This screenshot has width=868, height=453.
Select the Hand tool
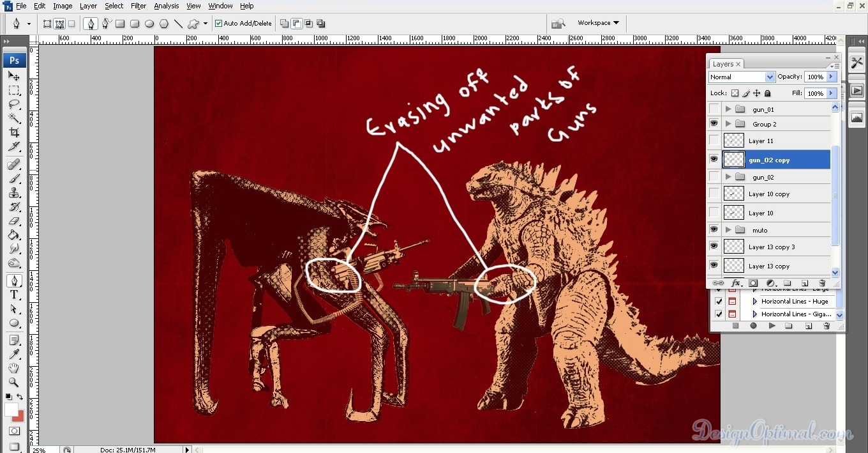[x=14, y=369]
